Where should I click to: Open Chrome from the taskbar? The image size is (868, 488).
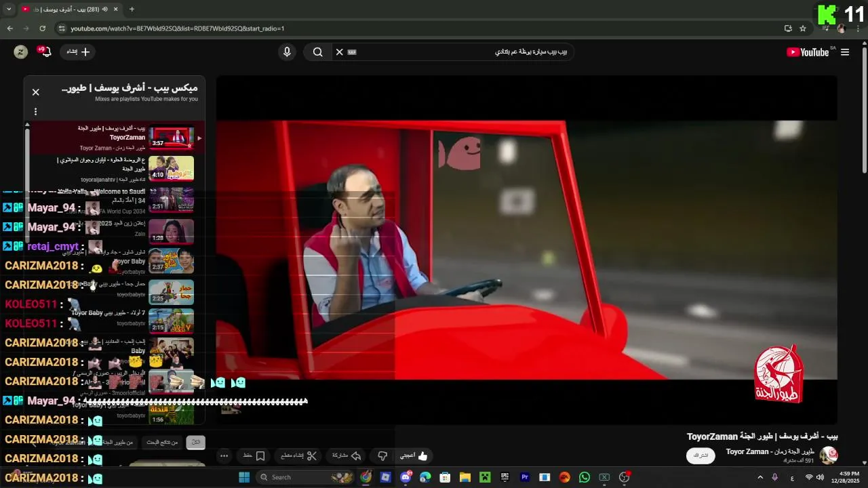[366, 477]
